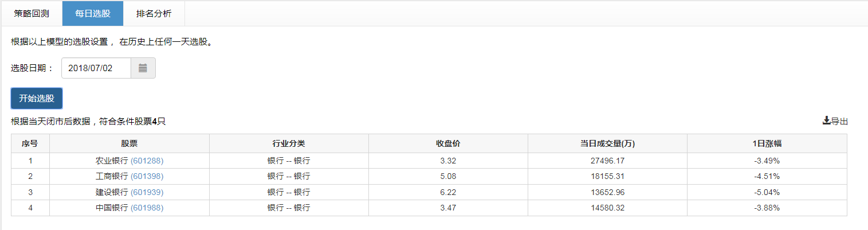Open stock code link 601988
The width and height of the screenshot is (868, 230).
point(147,208)
